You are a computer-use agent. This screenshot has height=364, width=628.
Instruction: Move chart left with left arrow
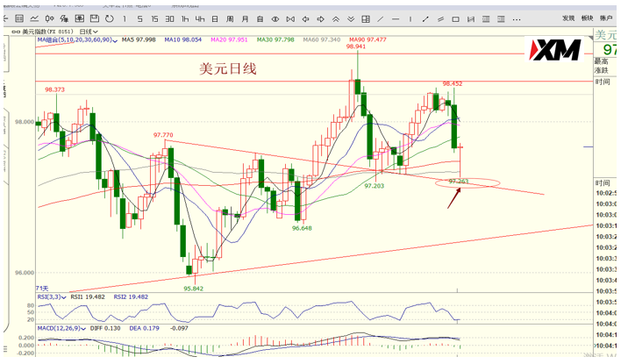click(x=305, y=18)
